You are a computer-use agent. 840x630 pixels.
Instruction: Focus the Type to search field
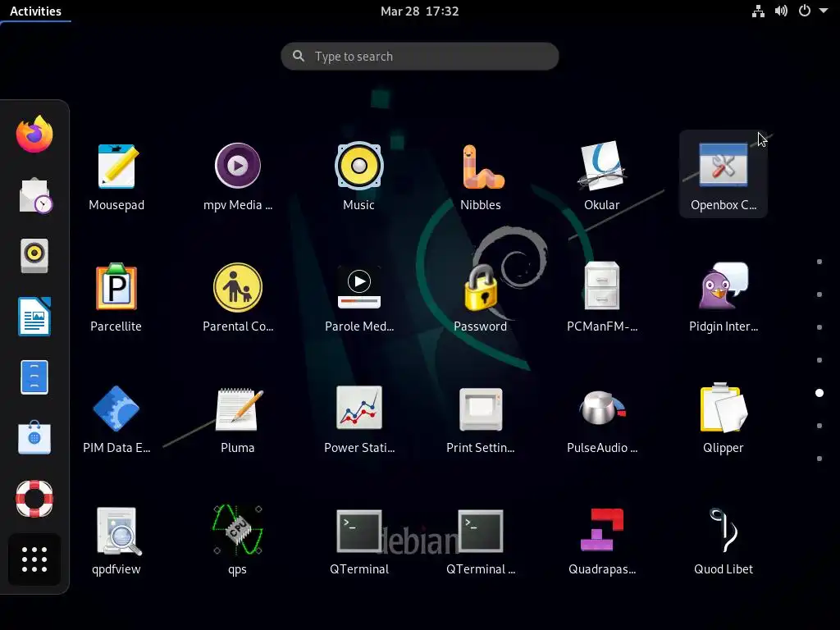tap(419, 57)
